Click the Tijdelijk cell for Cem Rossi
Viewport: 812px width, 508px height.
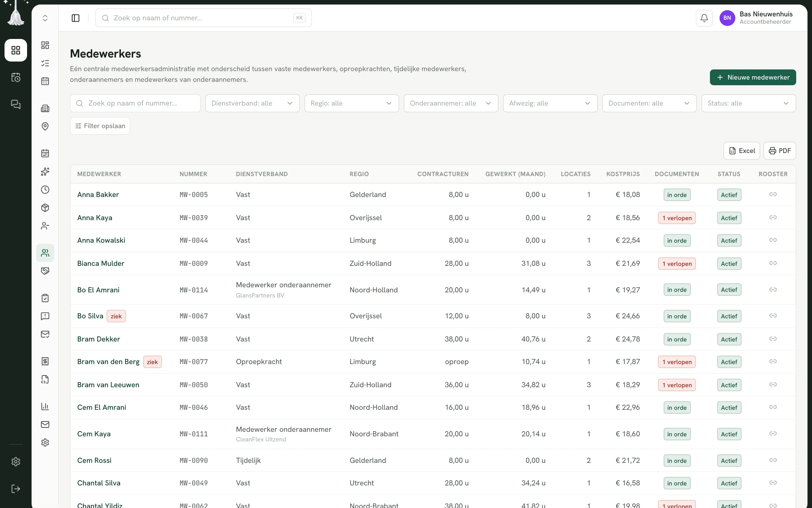point(248,461)
